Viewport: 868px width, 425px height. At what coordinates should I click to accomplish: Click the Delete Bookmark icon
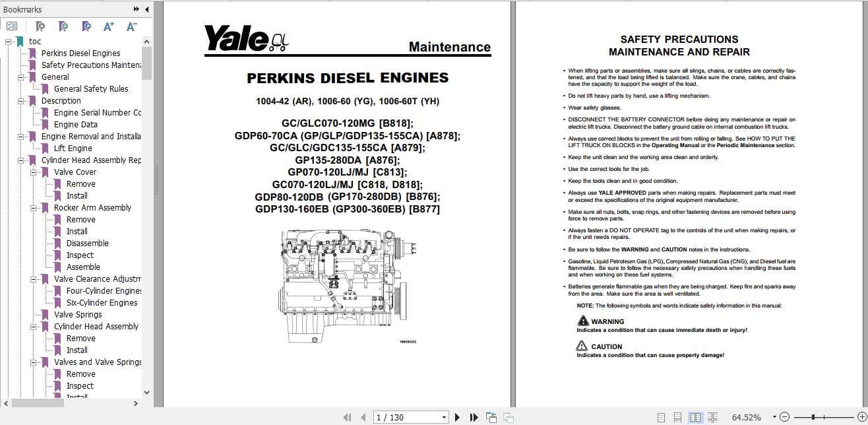(40, 26)
